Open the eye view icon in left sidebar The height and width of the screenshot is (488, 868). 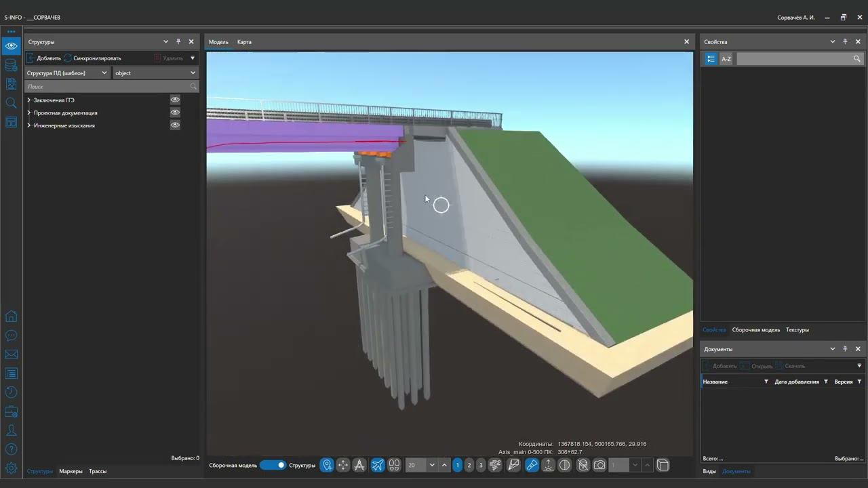[11, 46]
